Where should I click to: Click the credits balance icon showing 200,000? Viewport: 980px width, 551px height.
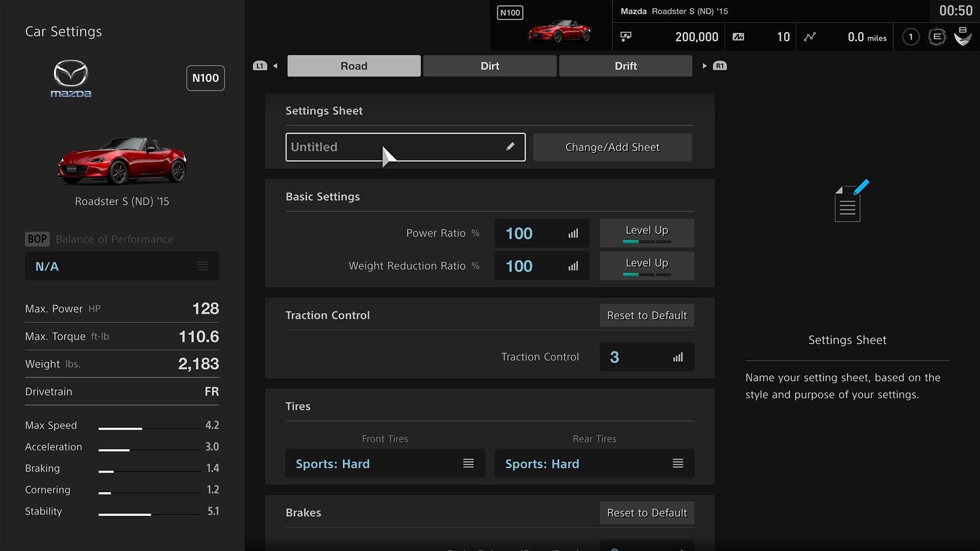tap(626, 37)
